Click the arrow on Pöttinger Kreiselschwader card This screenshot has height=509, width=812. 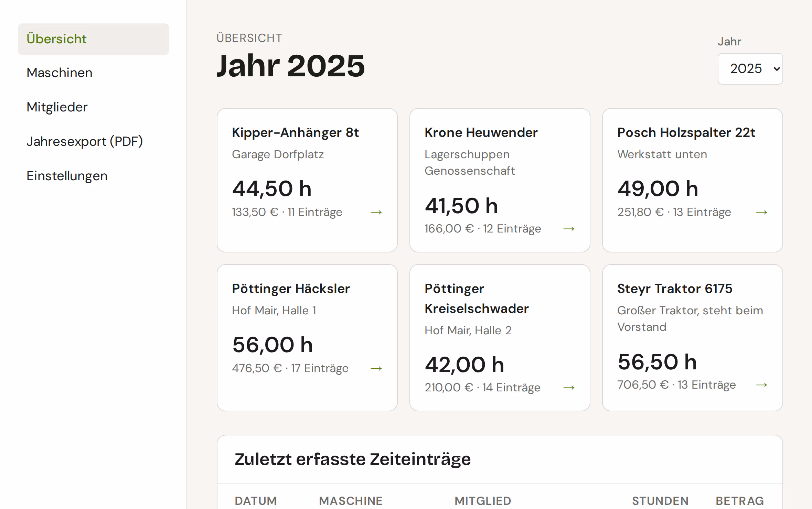[569, 388]
